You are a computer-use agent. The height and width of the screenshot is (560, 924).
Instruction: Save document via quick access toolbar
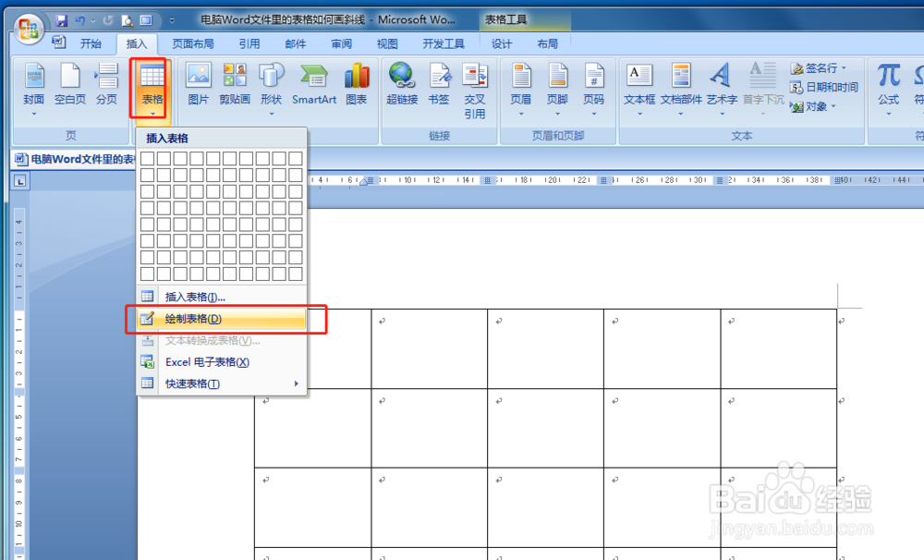click(x=61, y=20)
